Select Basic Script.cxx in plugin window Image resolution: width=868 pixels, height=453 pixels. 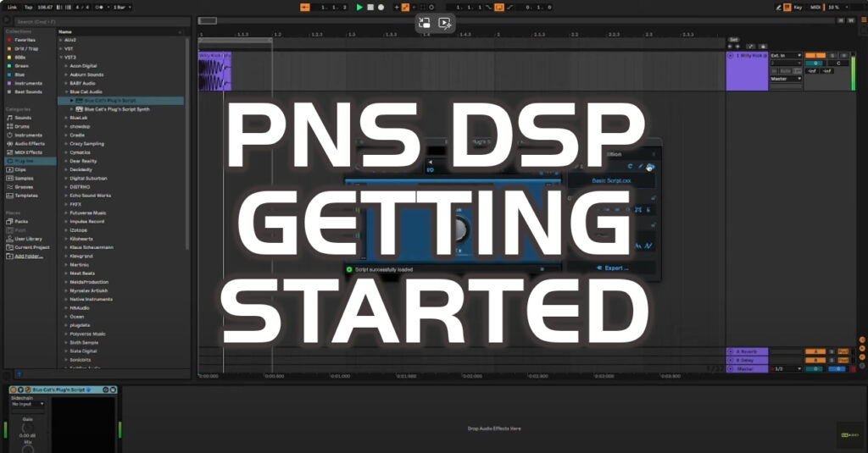pyautogui.click(x=611, y=180)
